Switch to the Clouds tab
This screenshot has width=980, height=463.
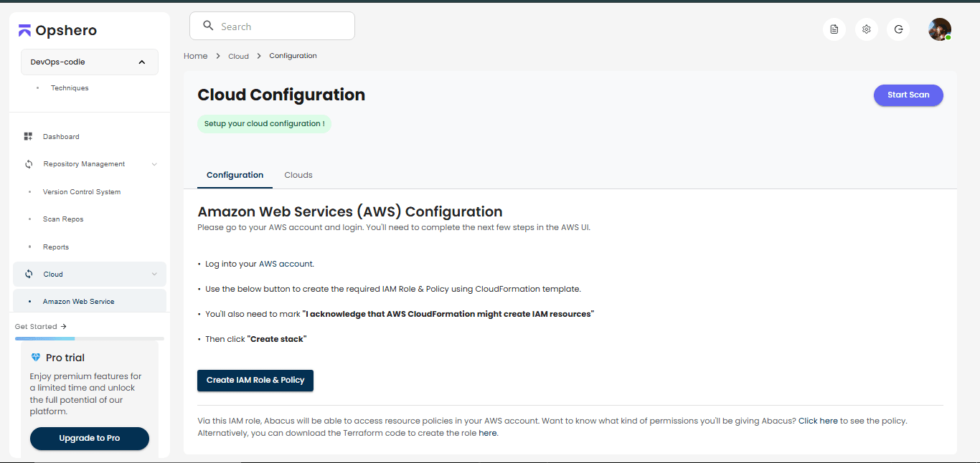(x=298, y=175)
